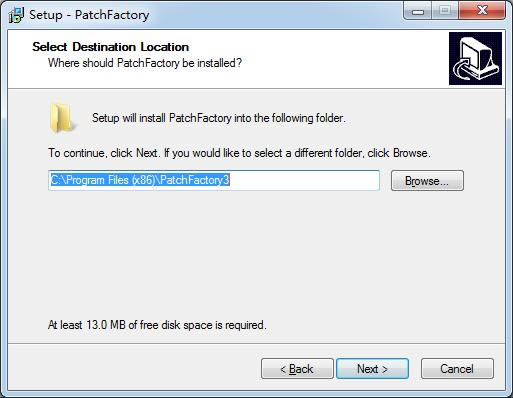The width and height of the screenshot is (513, 398).
Task: Click "Where should PatchFactory be installed?" subtitle
Action: click(x=145, y=63)
